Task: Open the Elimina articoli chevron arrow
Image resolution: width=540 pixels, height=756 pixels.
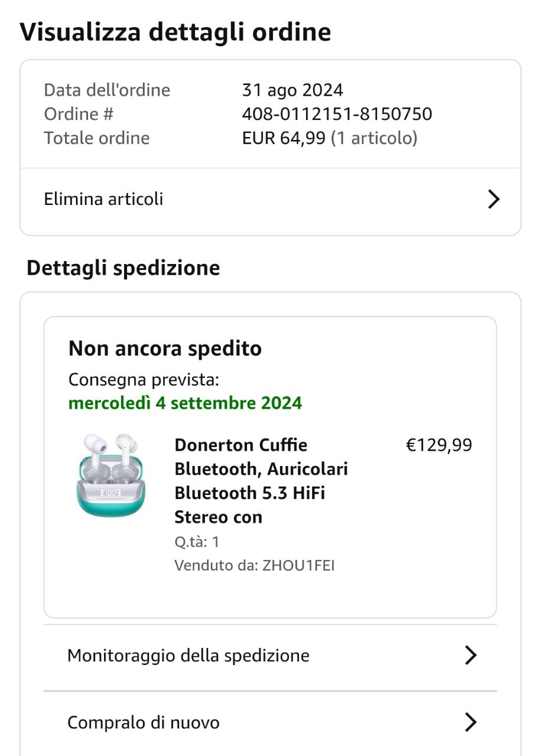Action: (493, 200)
